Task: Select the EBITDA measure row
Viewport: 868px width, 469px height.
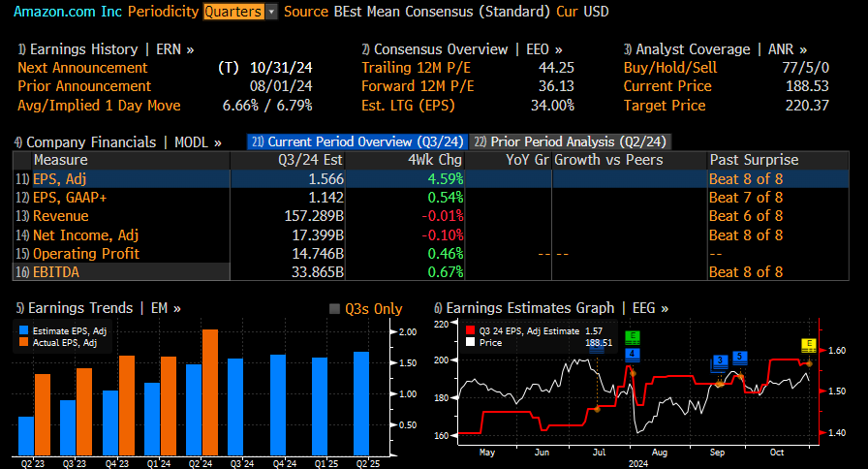Action: (431, 272)
